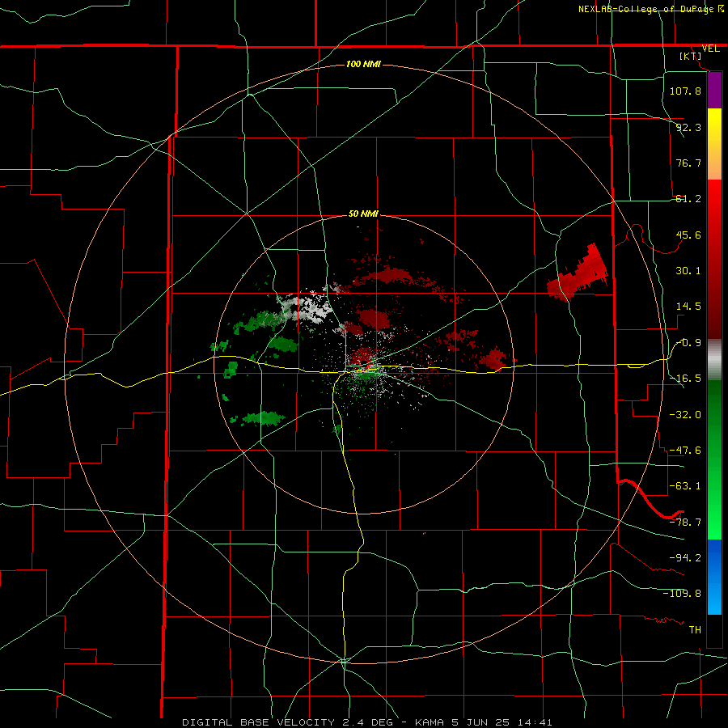Click the [KT] units label
Image resolution: width=728 pixels, height=728 pixels.
691,56
